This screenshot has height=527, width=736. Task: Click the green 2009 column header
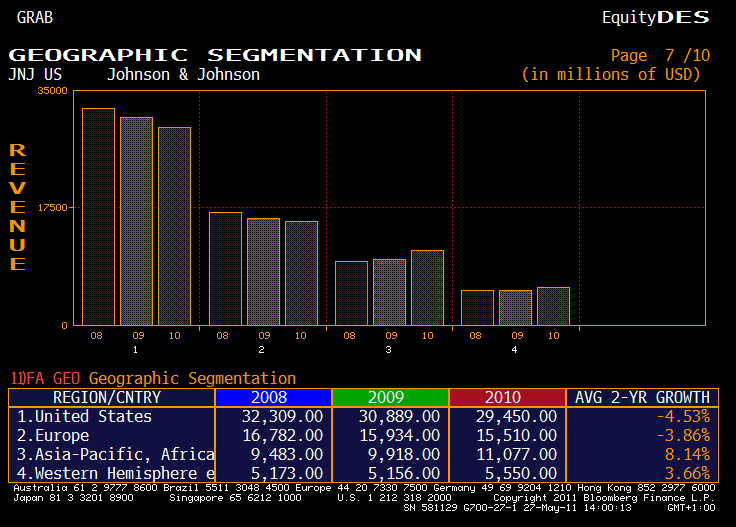(389, 397)
